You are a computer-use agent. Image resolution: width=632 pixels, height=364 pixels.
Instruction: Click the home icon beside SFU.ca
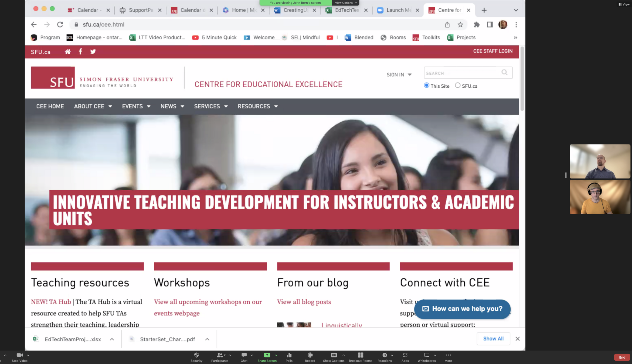[67, 51]
